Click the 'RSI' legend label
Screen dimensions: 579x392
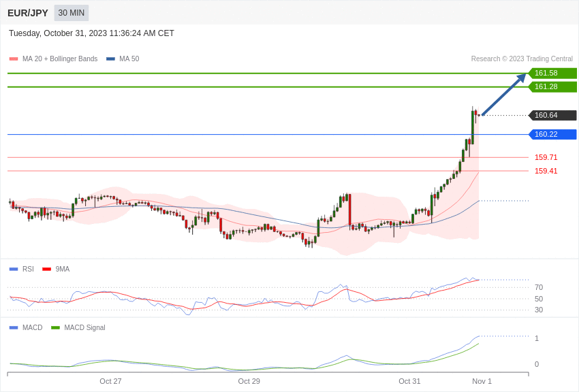28,269
